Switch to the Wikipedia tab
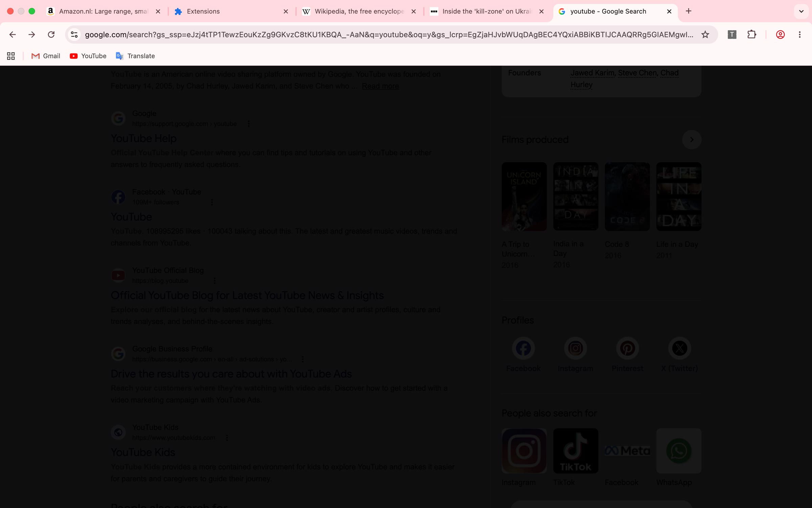The image size is (812, 508). [x=359, y=11]
